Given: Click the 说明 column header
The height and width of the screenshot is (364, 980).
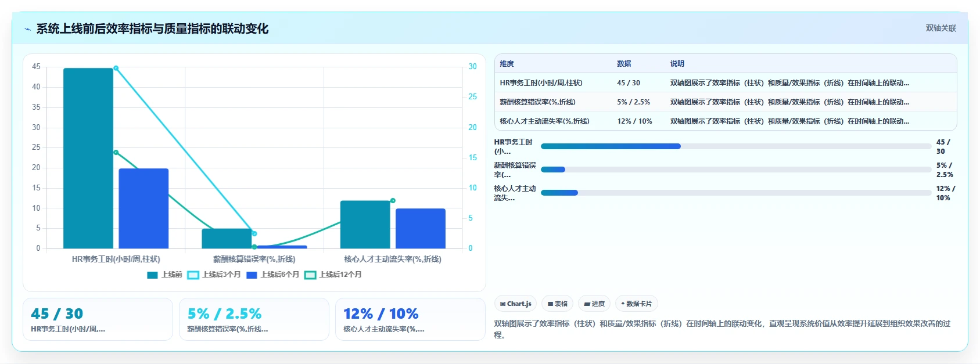Looking at the screenshot, I should pos(677,64).
